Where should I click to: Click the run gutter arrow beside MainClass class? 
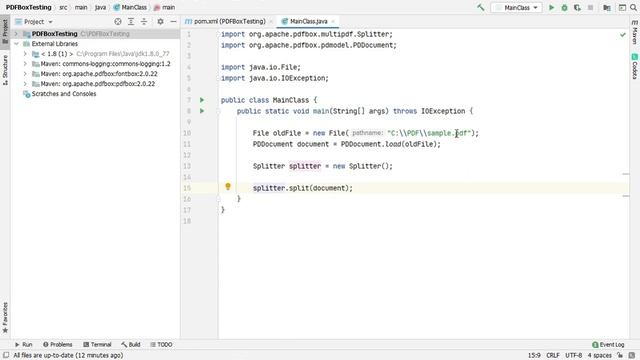click(x=202, y=100)
